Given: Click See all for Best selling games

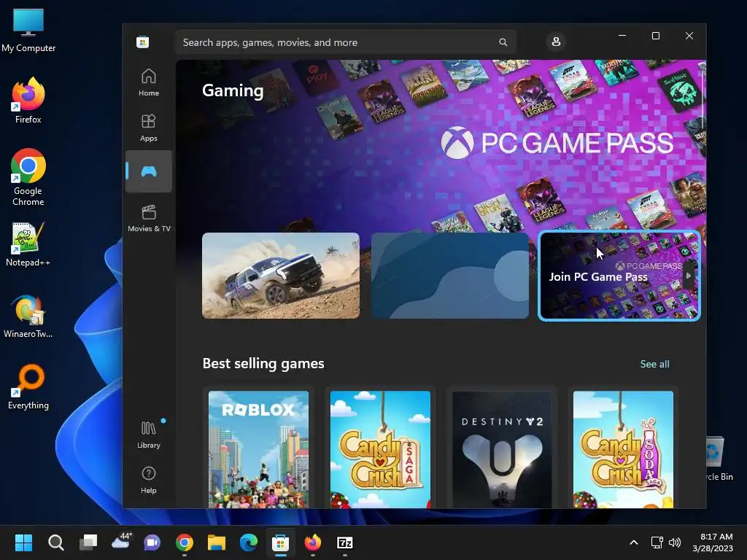Looking at the screenshot, I should [x=654, y=364].
